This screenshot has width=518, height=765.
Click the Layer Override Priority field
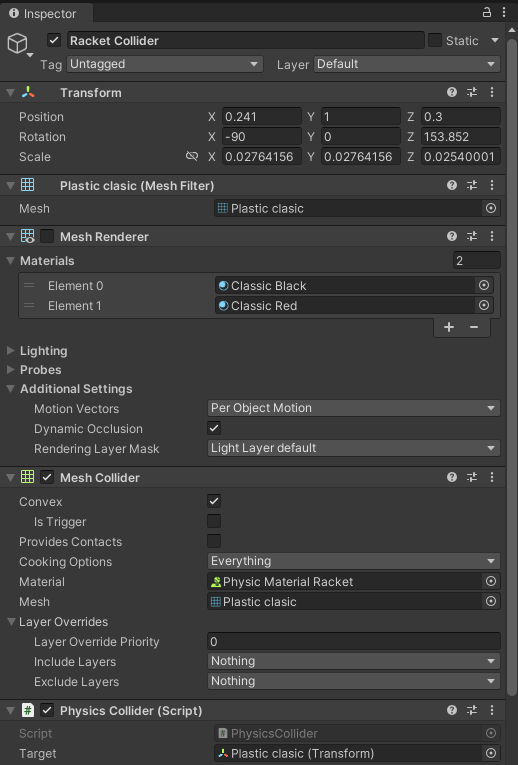354,641
